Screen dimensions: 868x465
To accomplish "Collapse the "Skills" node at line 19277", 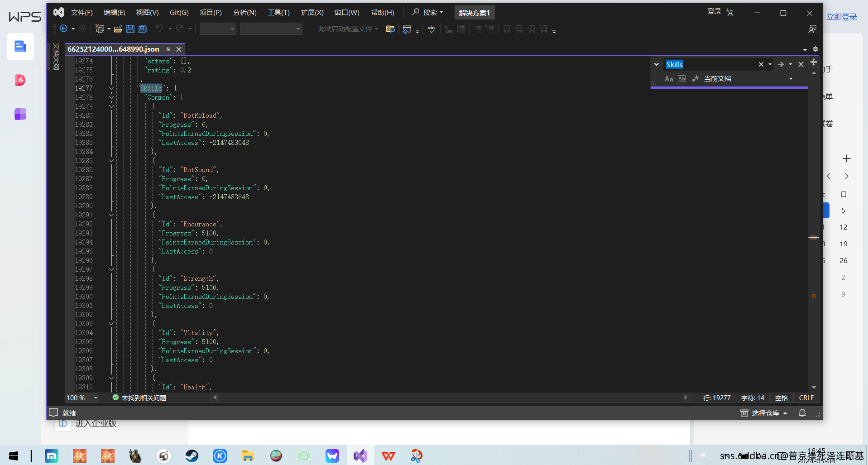I will 111,88.
